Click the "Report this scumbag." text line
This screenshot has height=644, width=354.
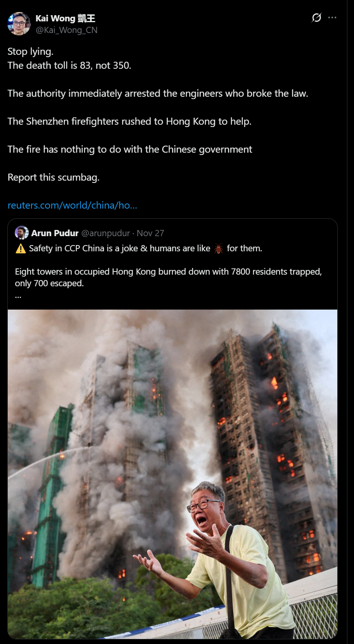coord(54,178)
